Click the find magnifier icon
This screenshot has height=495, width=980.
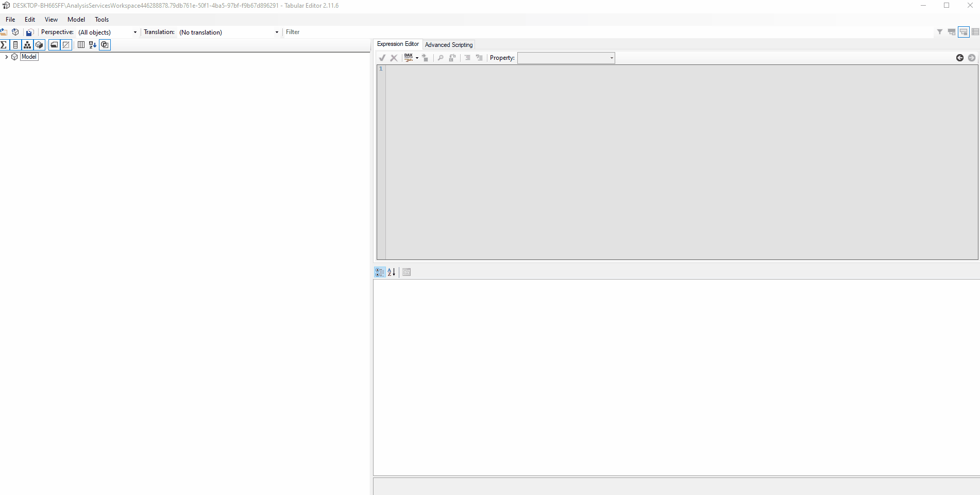[441, 58]
